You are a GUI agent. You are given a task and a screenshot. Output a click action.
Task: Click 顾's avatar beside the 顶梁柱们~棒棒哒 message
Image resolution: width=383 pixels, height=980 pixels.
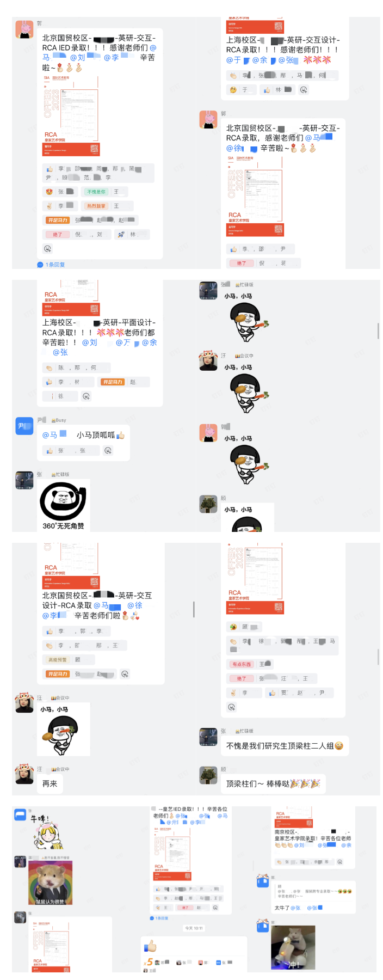(x=208, y=775)
